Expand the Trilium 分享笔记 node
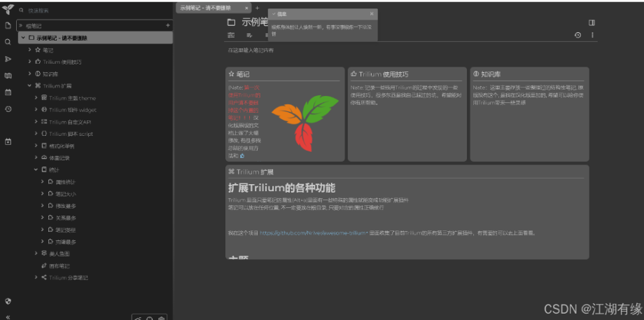 tap(36, 277)
